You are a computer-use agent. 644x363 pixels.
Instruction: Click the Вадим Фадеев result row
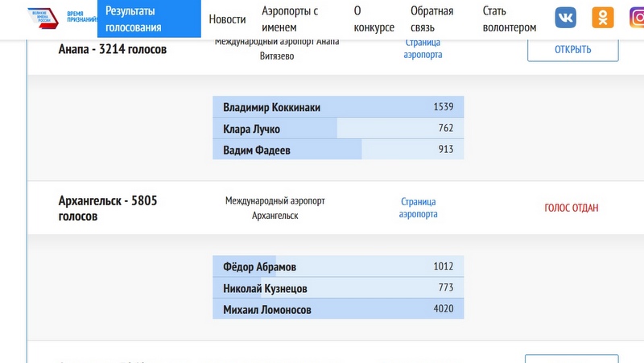pyautogui.click(x=338, y=150)
